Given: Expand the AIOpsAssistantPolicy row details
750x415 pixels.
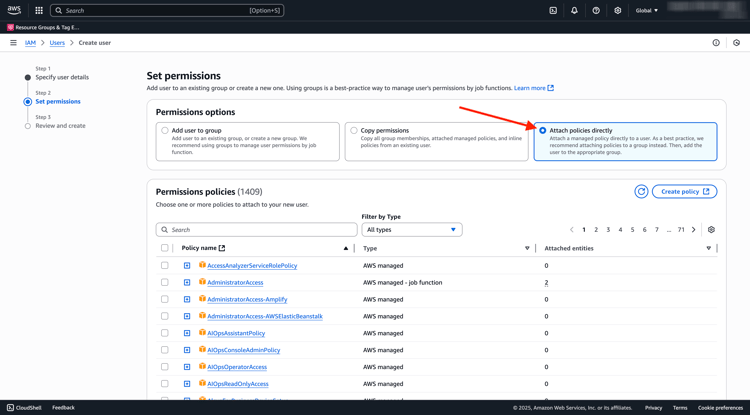Looking at the screenshot, I should 187,333.
